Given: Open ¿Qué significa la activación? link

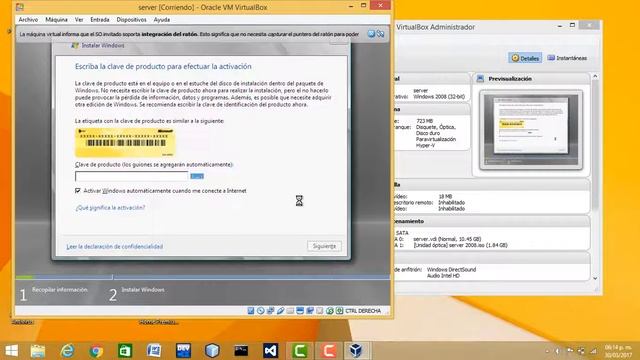Looking at the screenshot, I should [x=110, y=207].
